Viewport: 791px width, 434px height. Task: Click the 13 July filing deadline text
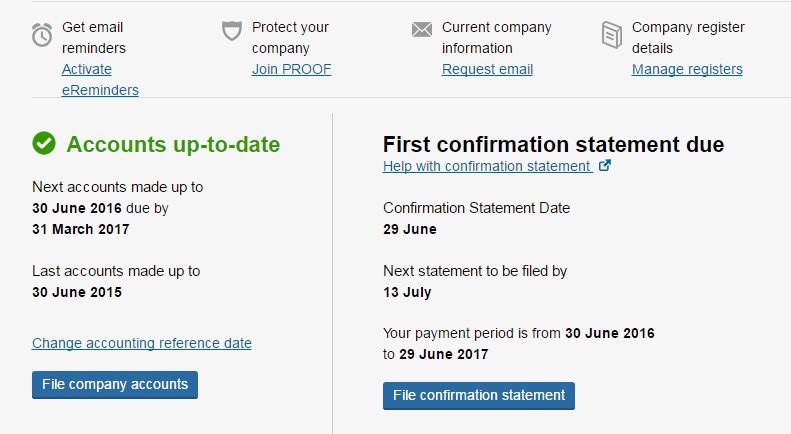(x=407, y=292)
